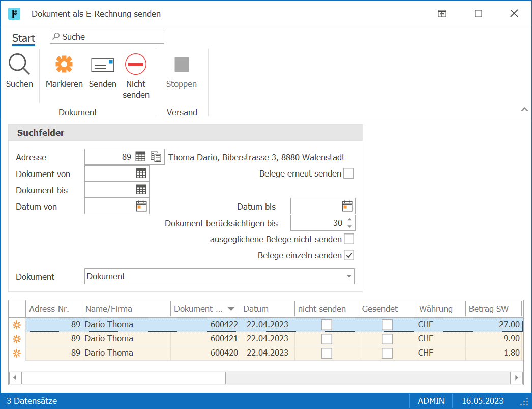Select the Start ribbon tab

[23, 38]
